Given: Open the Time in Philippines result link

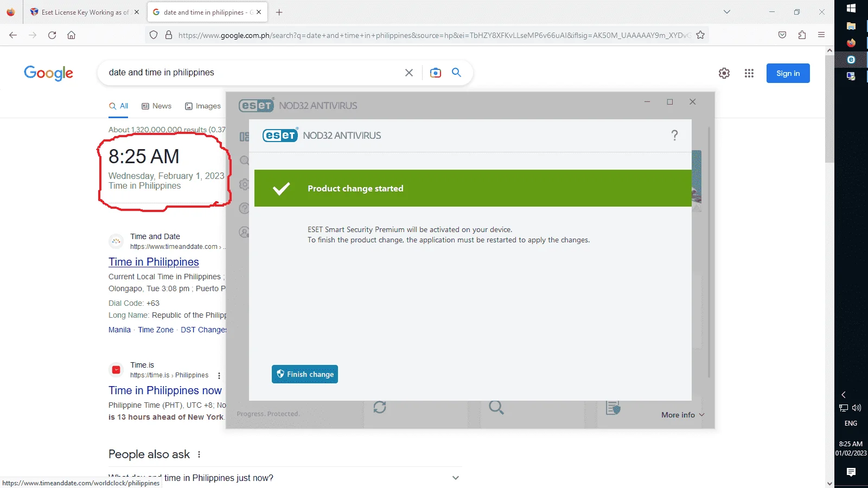Looking at the screenshot, I should coord(154,262).
